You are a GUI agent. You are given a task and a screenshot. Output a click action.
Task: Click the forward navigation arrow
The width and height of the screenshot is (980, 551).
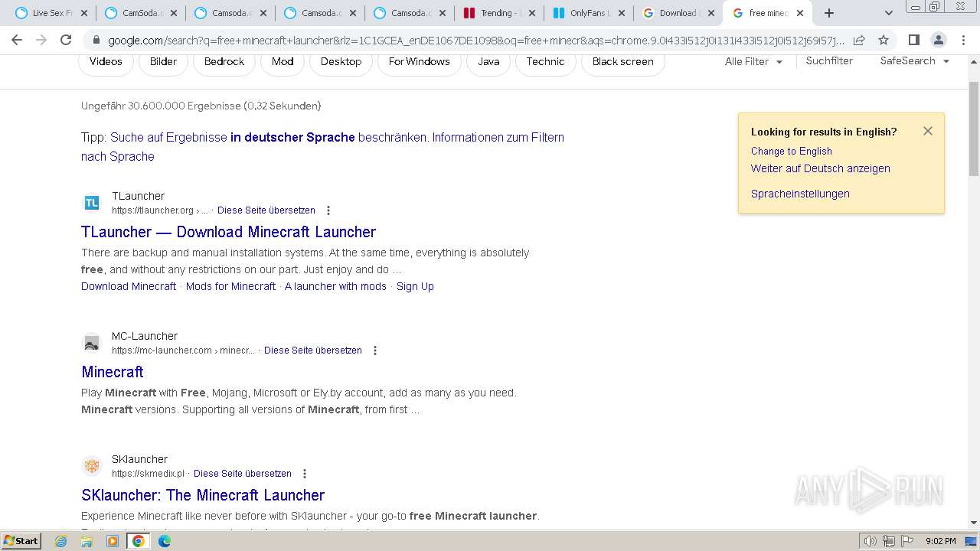coord(41,41)
